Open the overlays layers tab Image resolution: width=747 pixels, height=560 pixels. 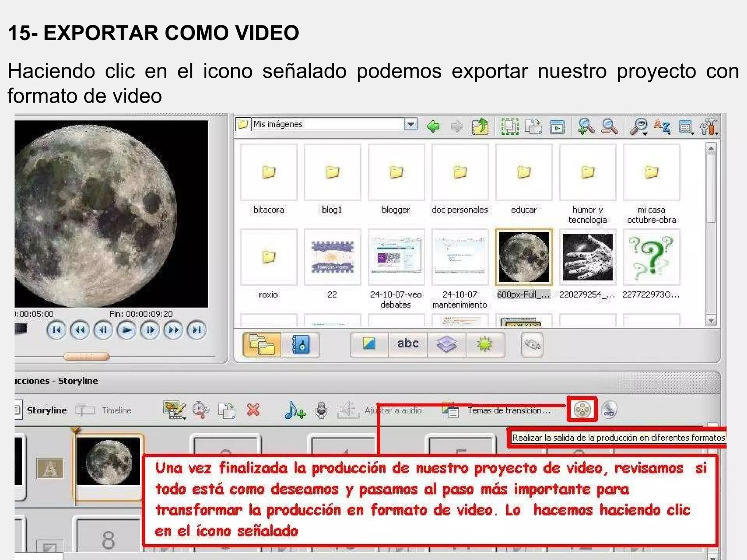point(446,344)
